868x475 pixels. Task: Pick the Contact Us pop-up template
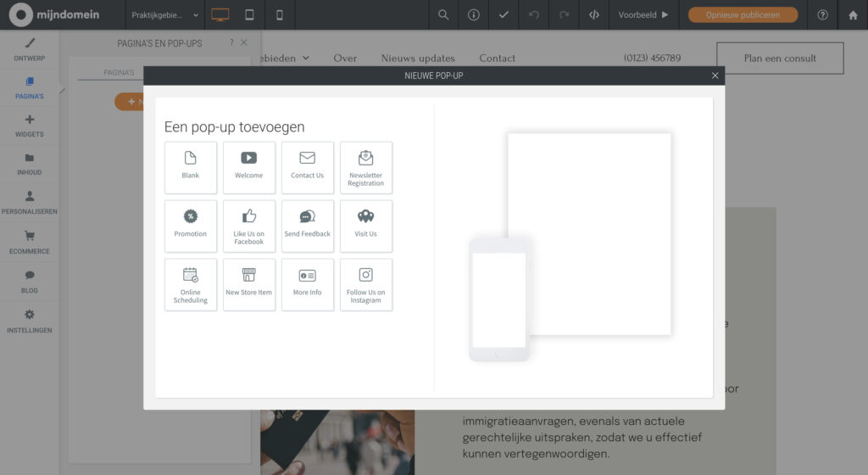point(308,167)
